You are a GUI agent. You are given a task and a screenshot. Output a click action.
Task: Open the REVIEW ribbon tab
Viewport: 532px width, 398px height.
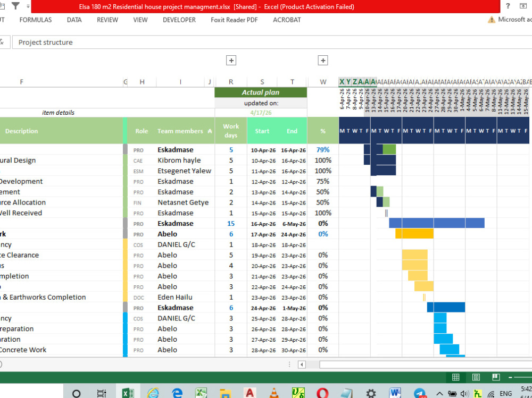coord(107,20)
